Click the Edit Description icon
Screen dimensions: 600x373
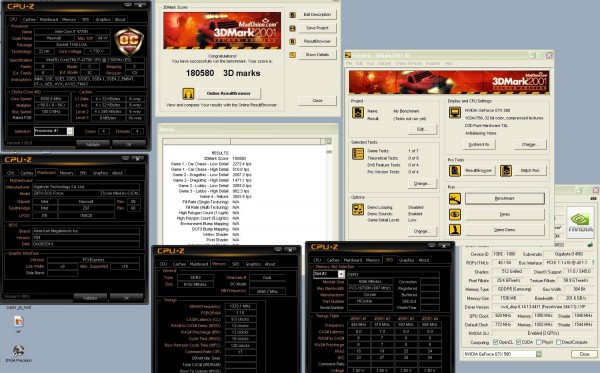[x=292, y=15]
